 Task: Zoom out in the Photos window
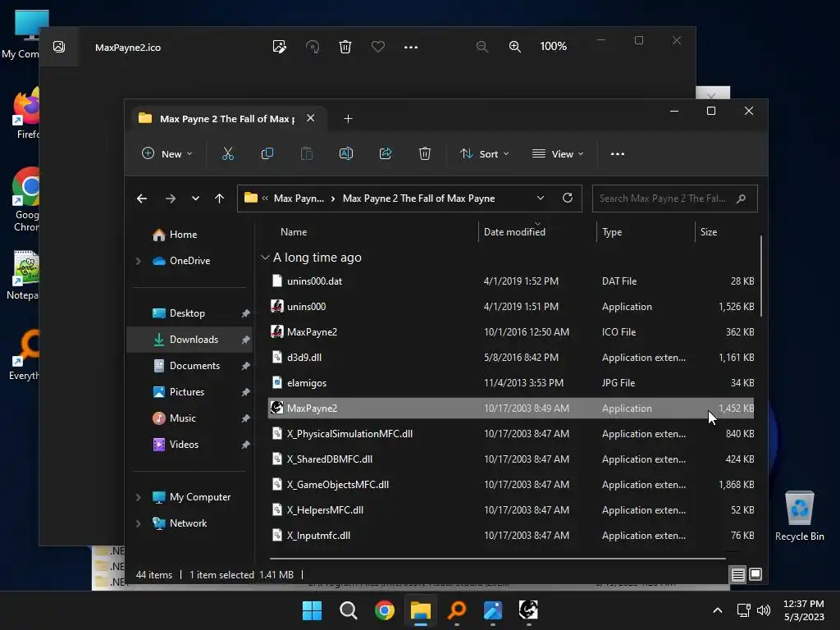(x=482, y=47)
